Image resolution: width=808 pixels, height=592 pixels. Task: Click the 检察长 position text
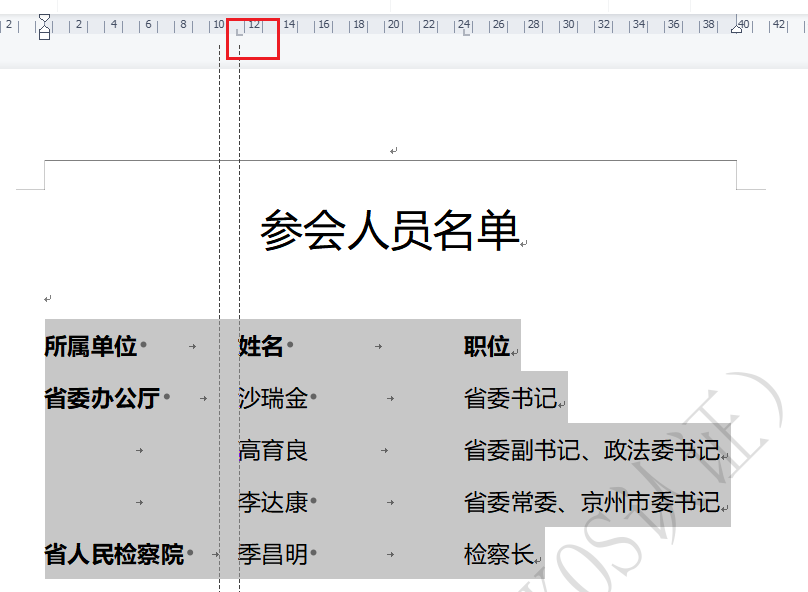[x=499, y=555]
